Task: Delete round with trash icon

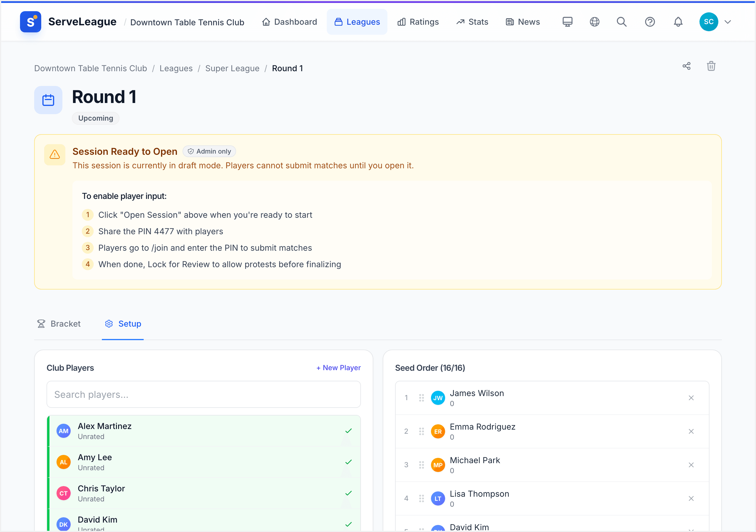Action: pyautogui.click(x=711, y=66)
